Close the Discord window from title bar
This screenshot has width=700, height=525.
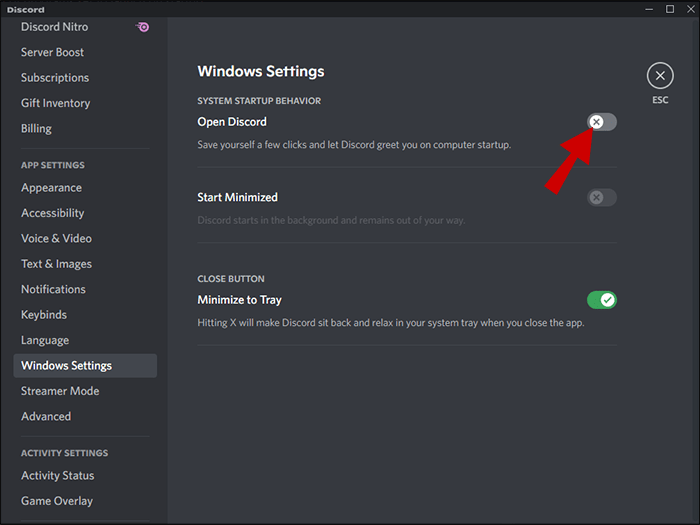click(690, 9)
